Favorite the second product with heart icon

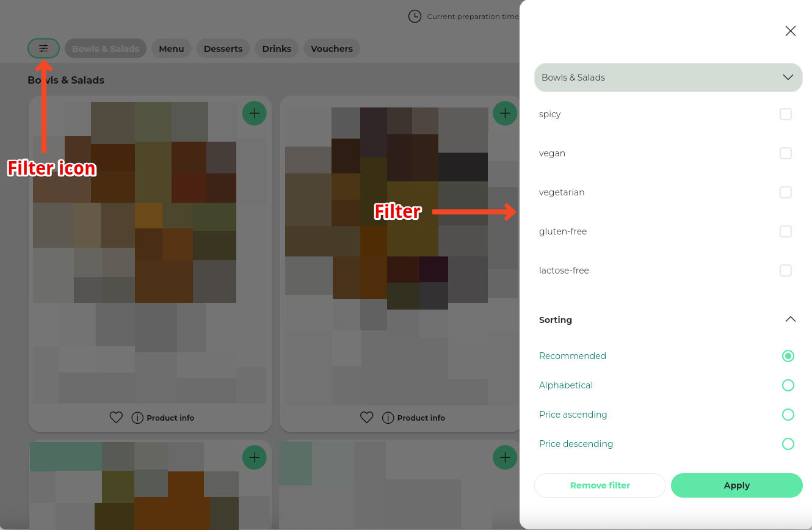366,418
